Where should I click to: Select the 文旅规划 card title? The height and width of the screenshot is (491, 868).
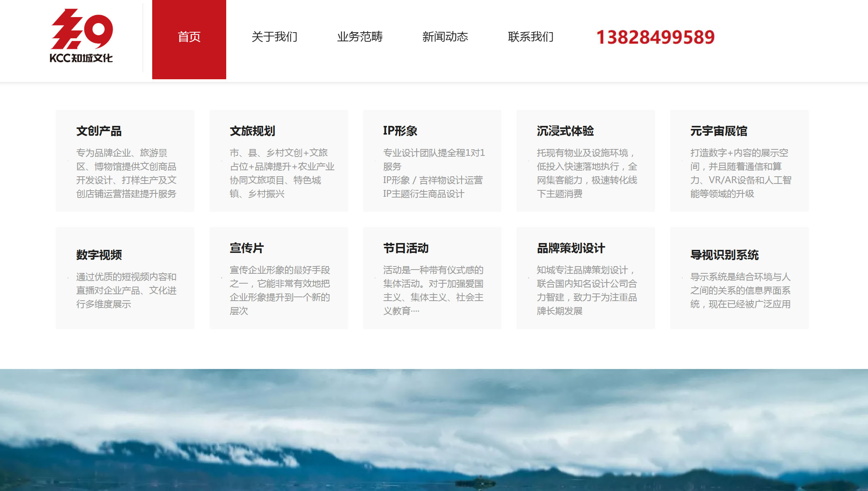(252, 131)
